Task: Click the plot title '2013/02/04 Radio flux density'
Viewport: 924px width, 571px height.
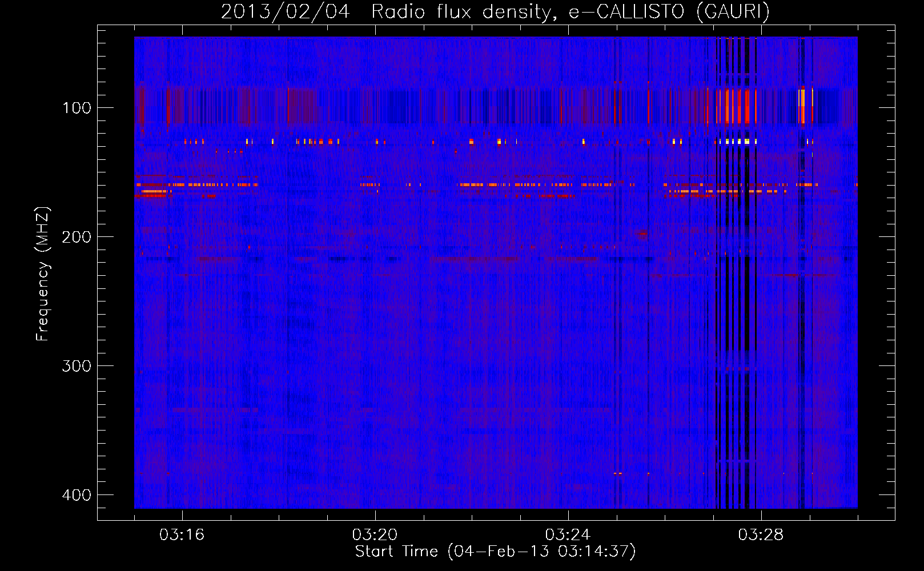Action: point(495,11)
